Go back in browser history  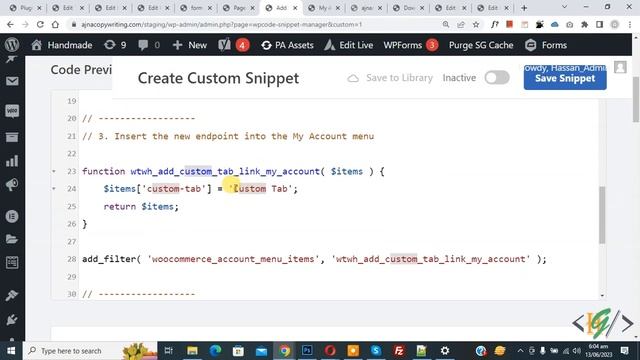coord(10,24)
